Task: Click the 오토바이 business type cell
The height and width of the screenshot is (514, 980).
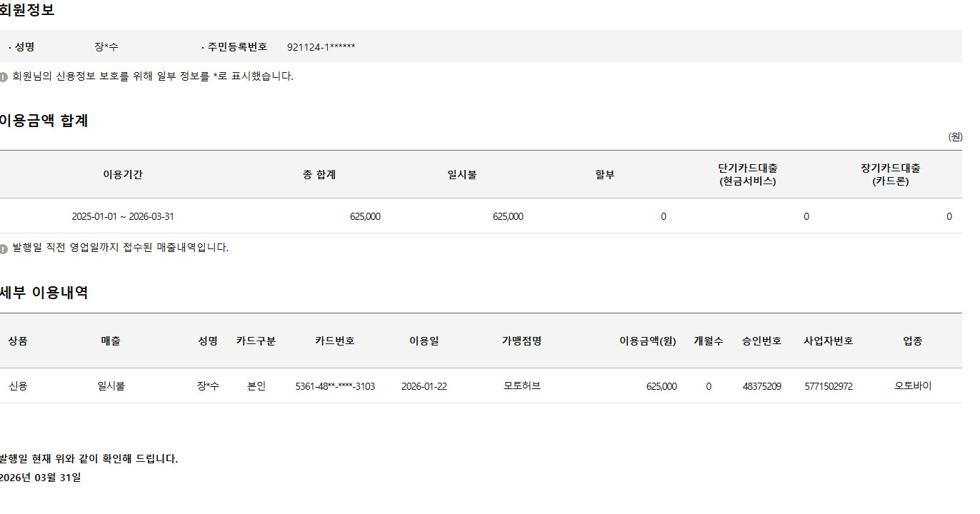Action: pos(913,386)
